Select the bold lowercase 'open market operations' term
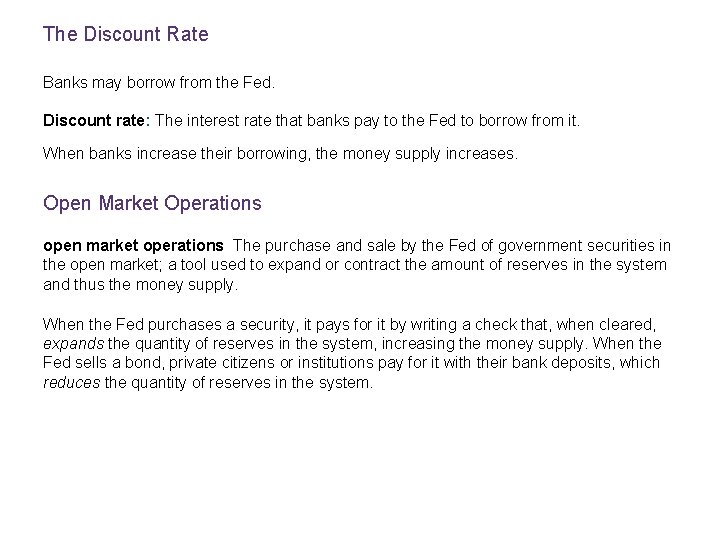This screenshot has height=540, width=720. [133, 246]
